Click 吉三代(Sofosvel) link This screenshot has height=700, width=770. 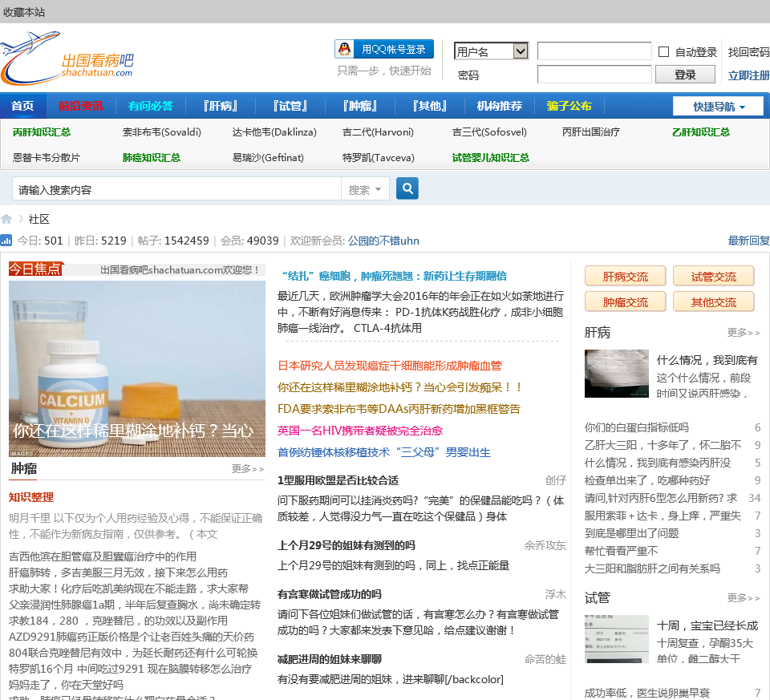pyautogui.click(x=489, y=132)
